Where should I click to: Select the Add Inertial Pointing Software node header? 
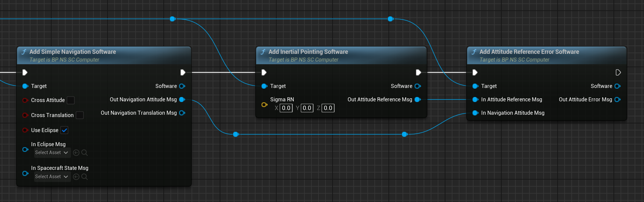[x=308, y=52]
